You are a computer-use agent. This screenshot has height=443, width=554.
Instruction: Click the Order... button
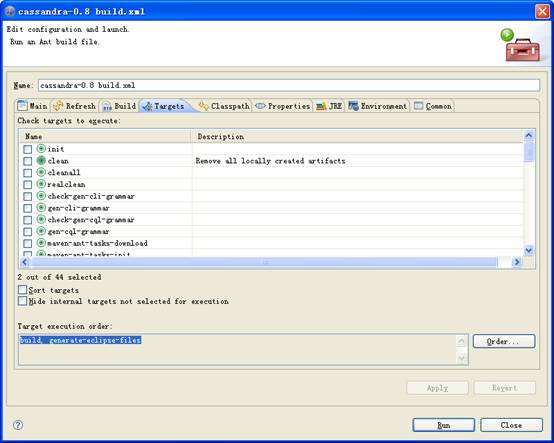coord(504,341)
